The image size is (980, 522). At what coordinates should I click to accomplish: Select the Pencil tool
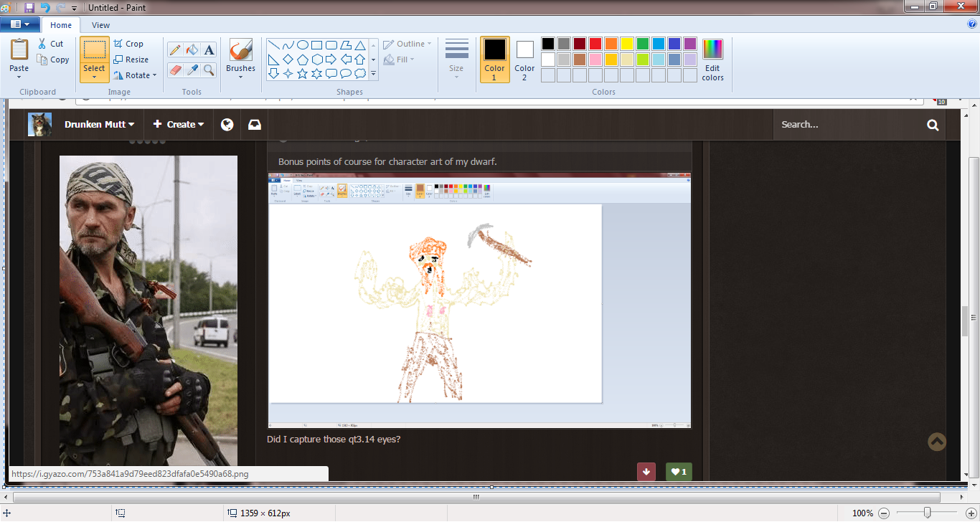click(175, 50)
